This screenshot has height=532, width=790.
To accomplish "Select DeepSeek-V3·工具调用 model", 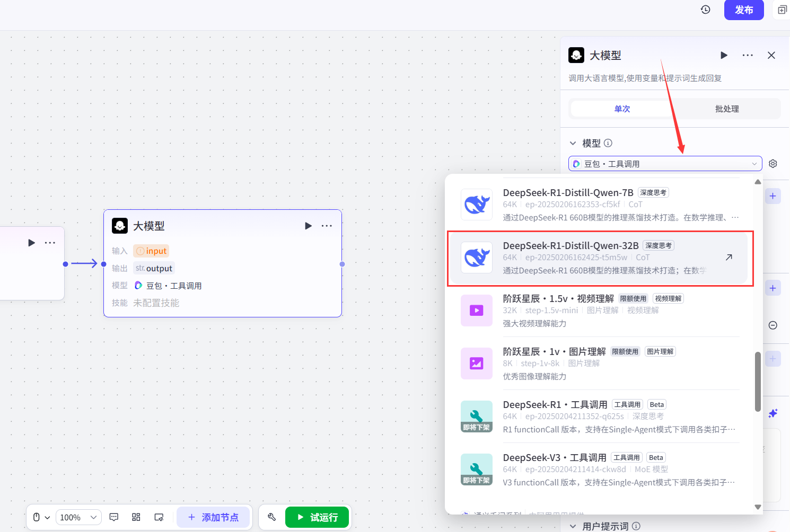I will (x=599, y=469).
